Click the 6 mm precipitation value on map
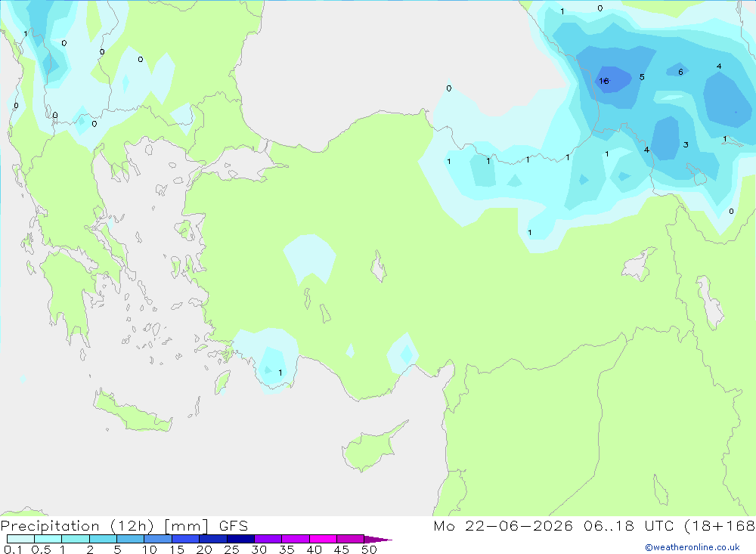The width and height of the screenshot is (756, 554). click(x=680, y=72)
